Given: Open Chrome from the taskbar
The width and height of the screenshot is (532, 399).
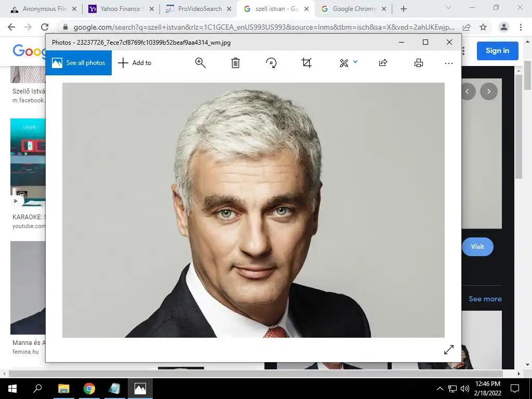Looking at the screenshot, I should pyautogui.click(x=89, y=389).
